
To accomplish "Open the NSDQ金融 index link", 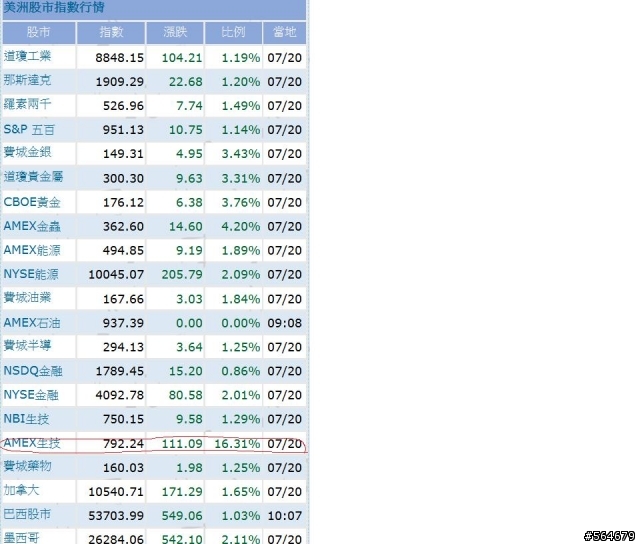I will [x=33, y=371].
